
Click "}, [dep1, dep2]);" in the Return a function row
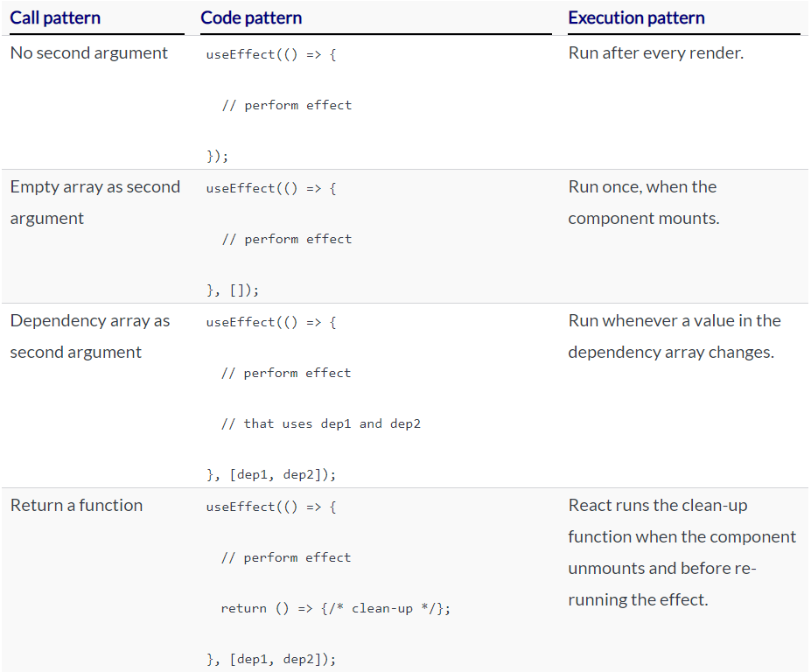(271, 659)
